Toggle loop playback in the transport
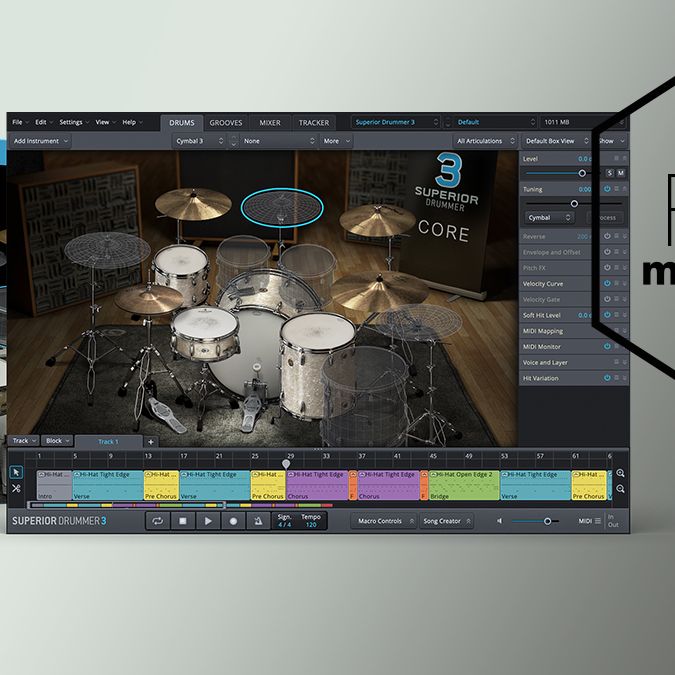The image size is (675, 675). point(158,521)
